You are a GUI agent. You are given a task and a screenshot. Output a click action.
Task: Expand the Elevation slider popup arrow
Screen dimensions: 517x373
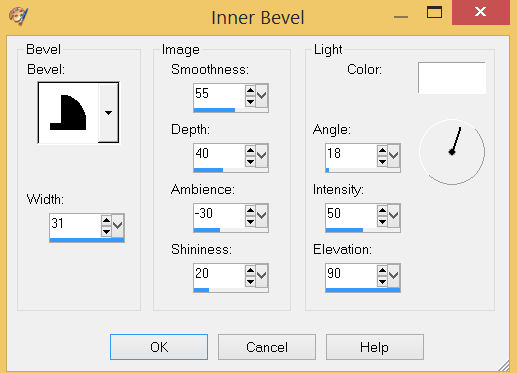click(x=394, y=276)
